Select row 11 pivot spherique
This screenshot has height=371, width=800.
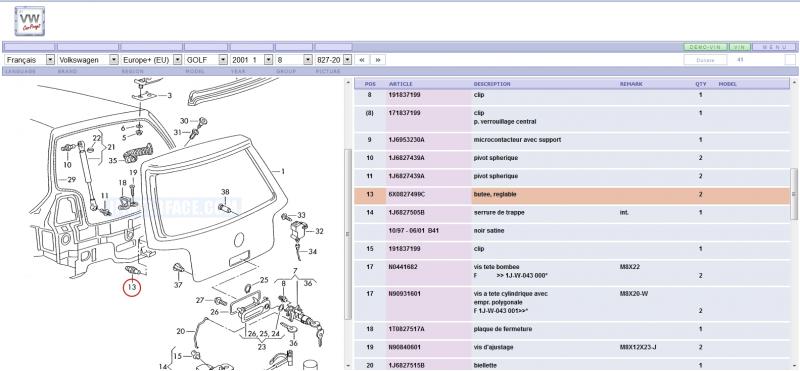coord(572,177)
